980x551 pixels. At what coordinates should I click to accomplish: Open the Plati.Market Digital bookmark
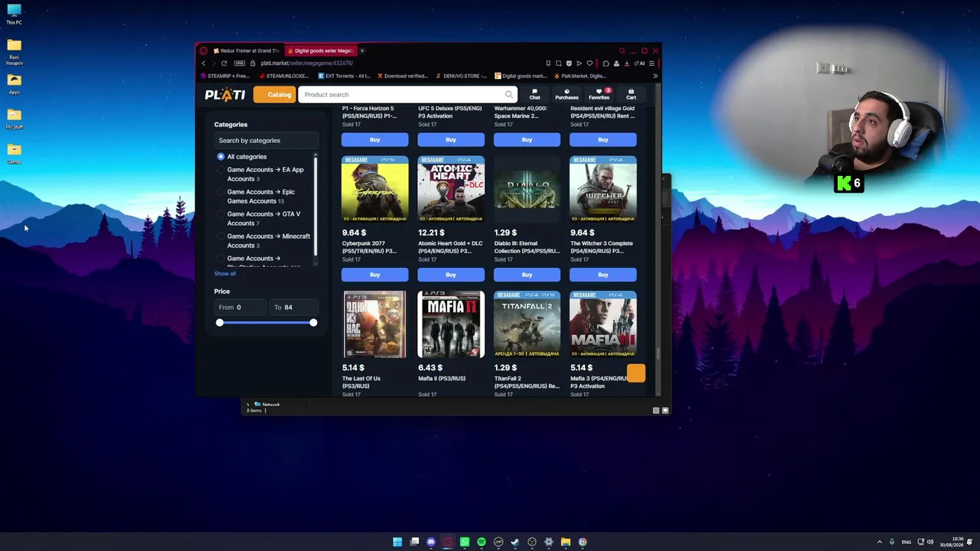[x=581, y=76]
